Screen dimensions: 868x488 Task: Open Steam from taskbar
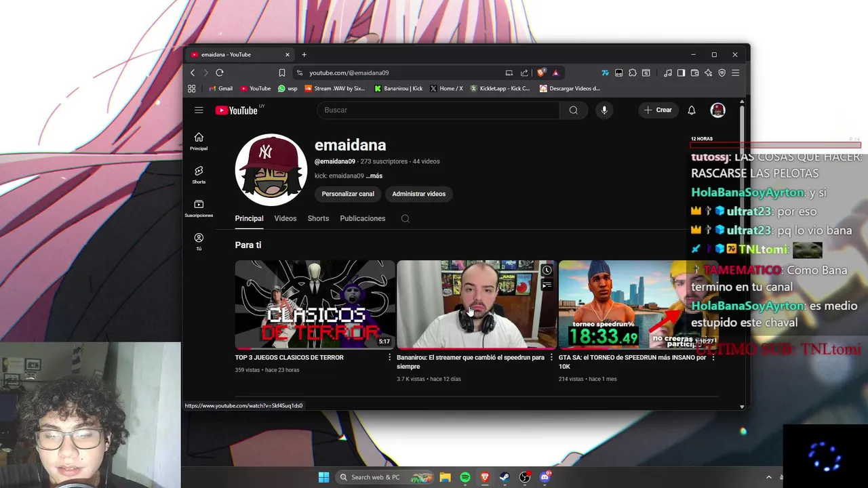point(505,477)
